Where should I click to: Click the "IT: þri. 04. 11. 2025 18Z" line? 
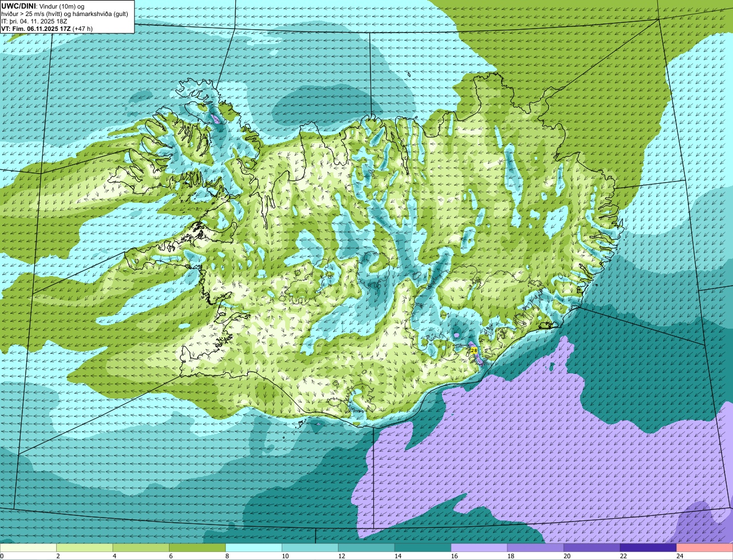(x=34, y=21)
